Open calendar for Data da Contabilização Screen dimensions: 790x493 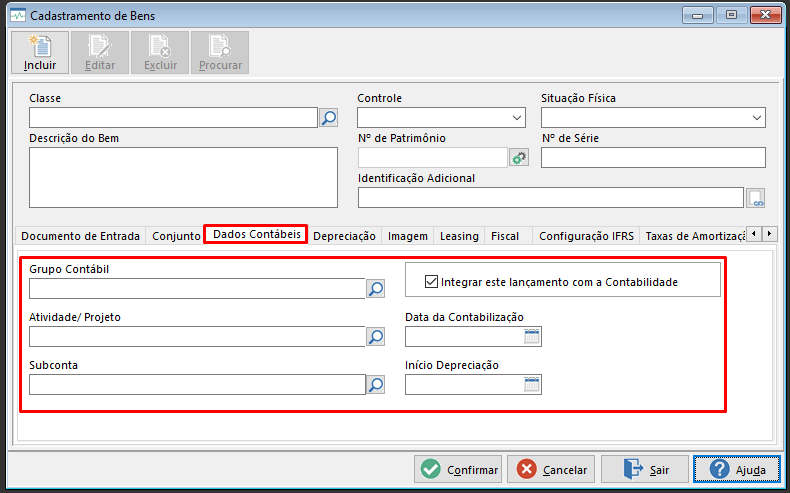click(x=532, y=336)
